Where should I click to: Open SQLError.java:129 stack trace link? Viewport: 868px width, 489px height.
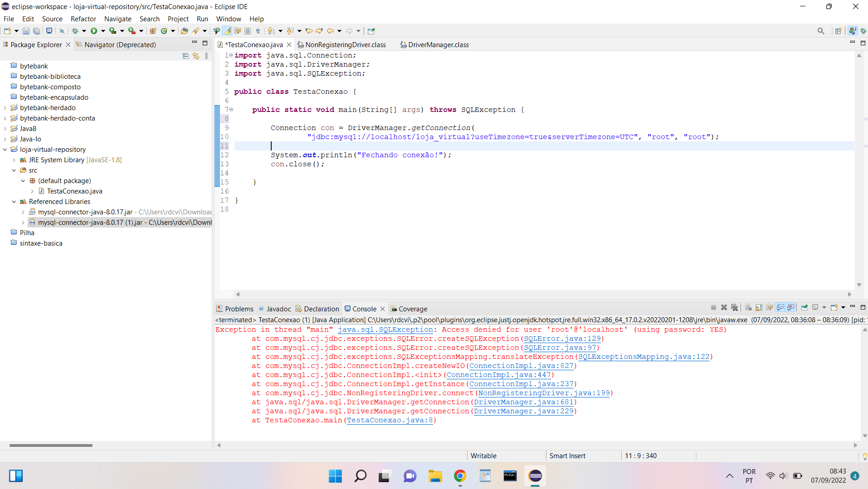[562, 339]
